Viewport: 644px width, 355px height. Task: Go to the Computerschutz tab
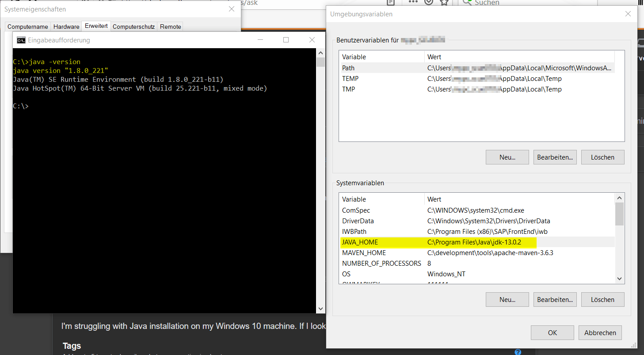pos(133,27)
